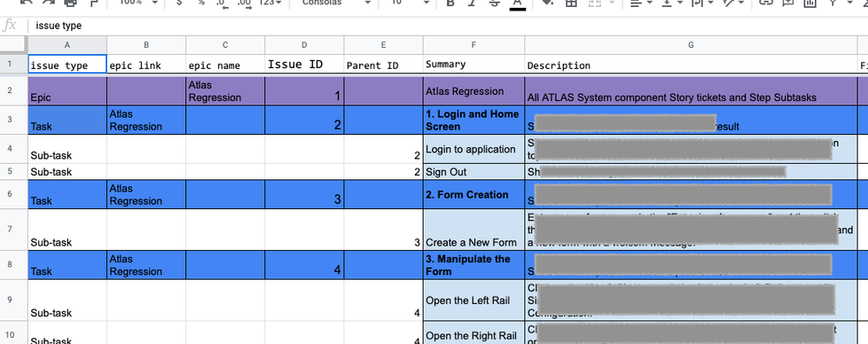
Task: Select epic link 'Atlas Regression' in row 3
Action: [x=146, y=119]
